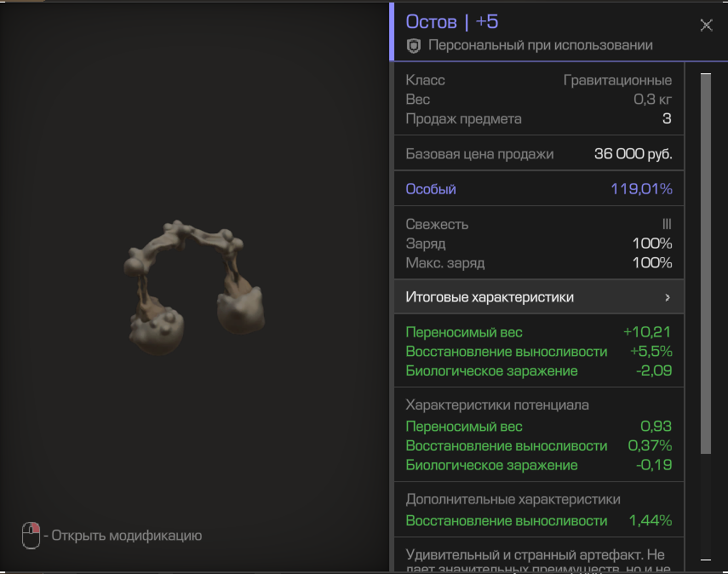Viewport: 728px width, 574px height.
Task: Click the Базовая цена продажи label
Action: pyautogui.click(x=479, y=153)
